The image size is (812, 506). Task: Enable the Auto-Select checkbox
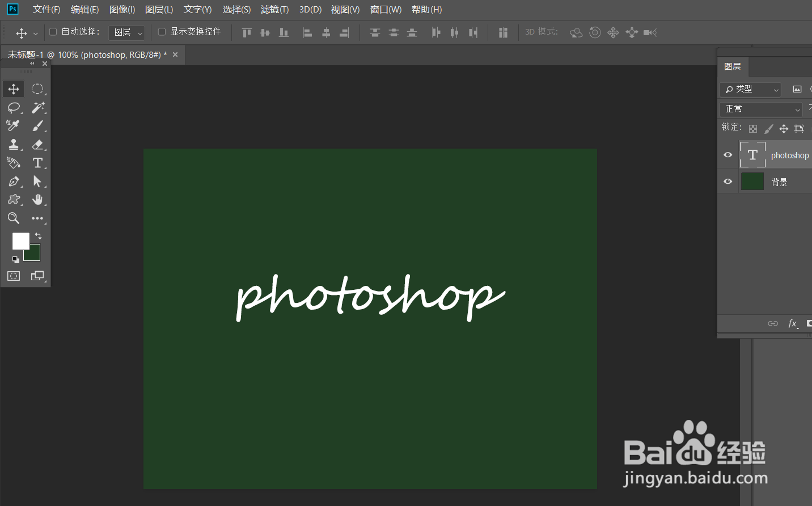(53, 32)
